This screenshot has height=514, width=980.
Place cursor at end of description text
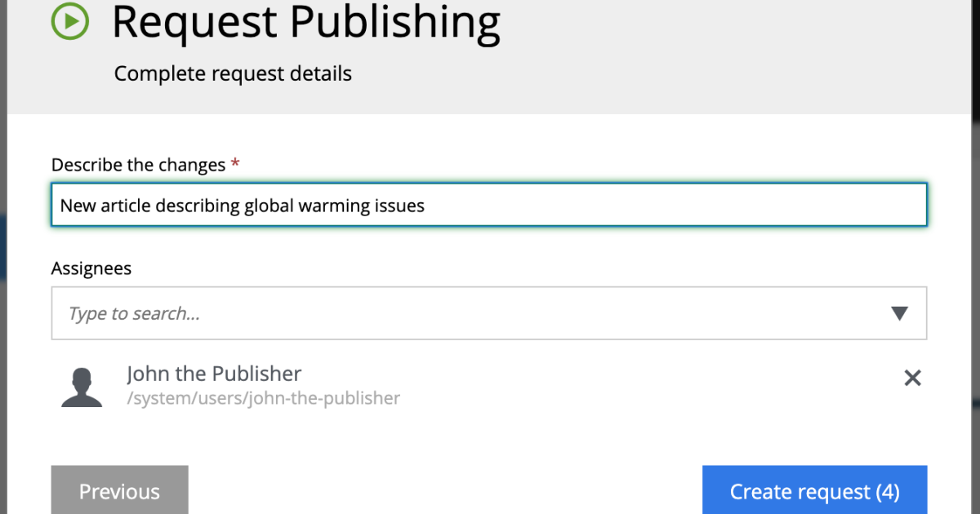point(425,206)
